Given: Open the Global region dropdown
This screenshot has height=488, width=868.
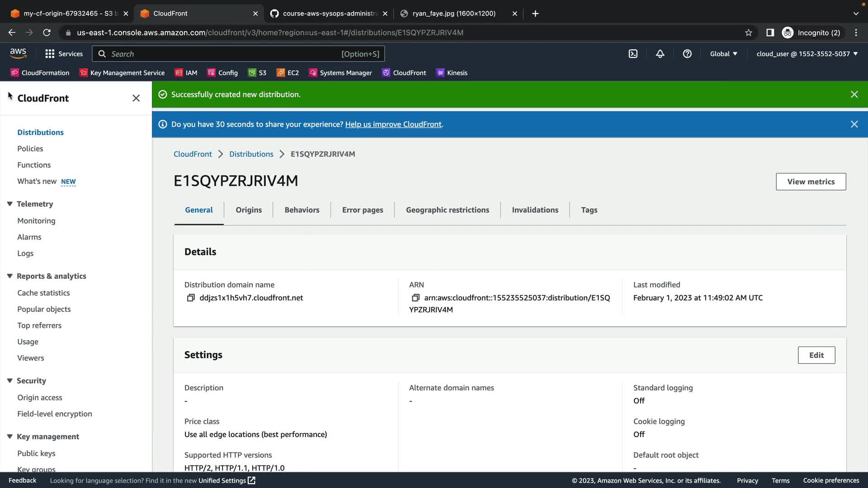Looking at the screenshot, I should coord(723,54).
